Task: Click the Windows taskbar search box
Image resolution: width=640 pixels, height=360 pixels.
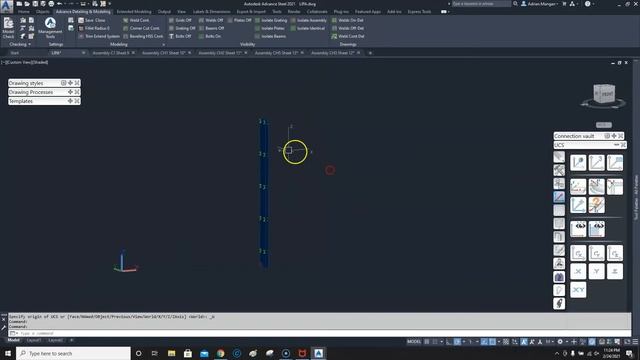Action: point(73,353)
